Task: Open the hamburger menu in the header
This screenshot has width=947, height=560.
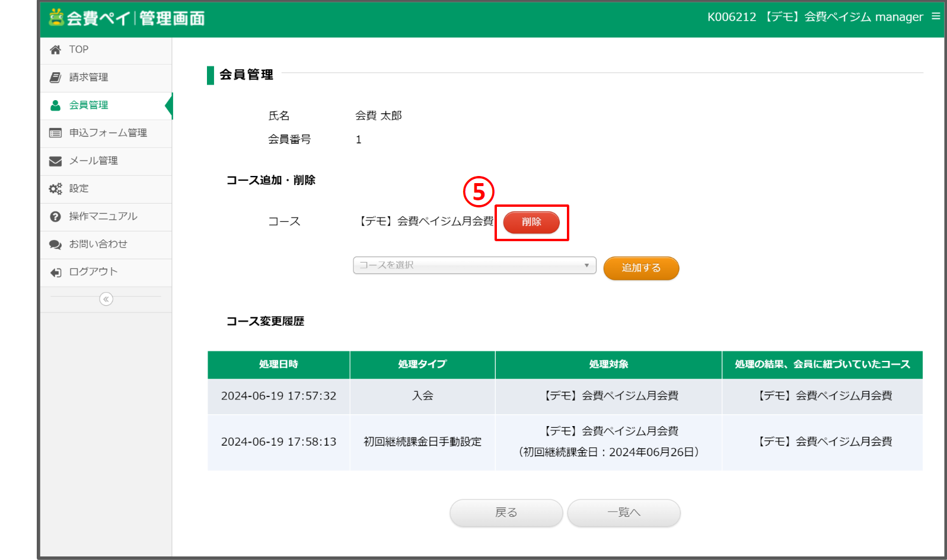Action: [x=936, y=17]
